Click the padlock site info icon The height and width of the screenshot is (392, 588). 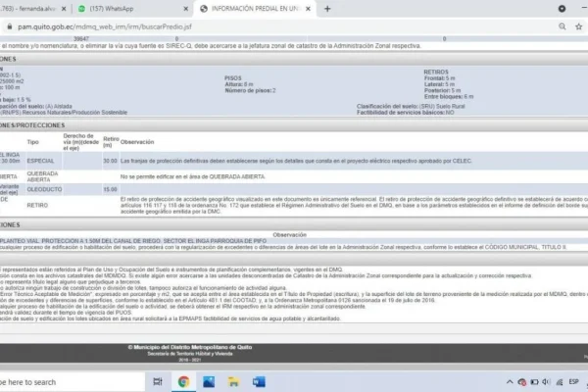click(x=5, y=28)
